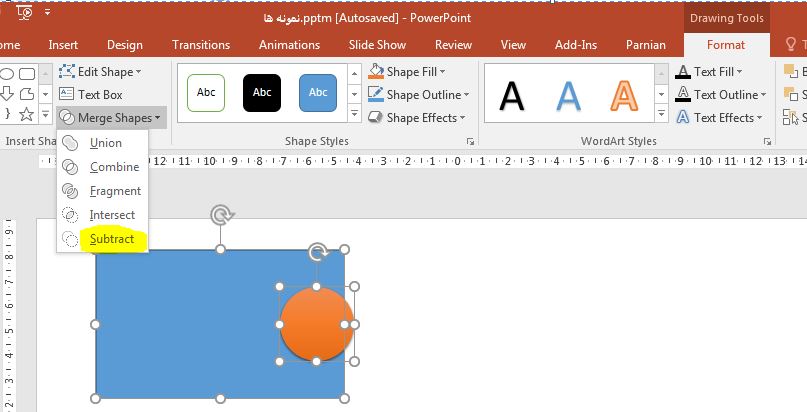Click the Text Effects glowing A icon
This screenshot has width=807, height=412.
(x=682, y=118)
